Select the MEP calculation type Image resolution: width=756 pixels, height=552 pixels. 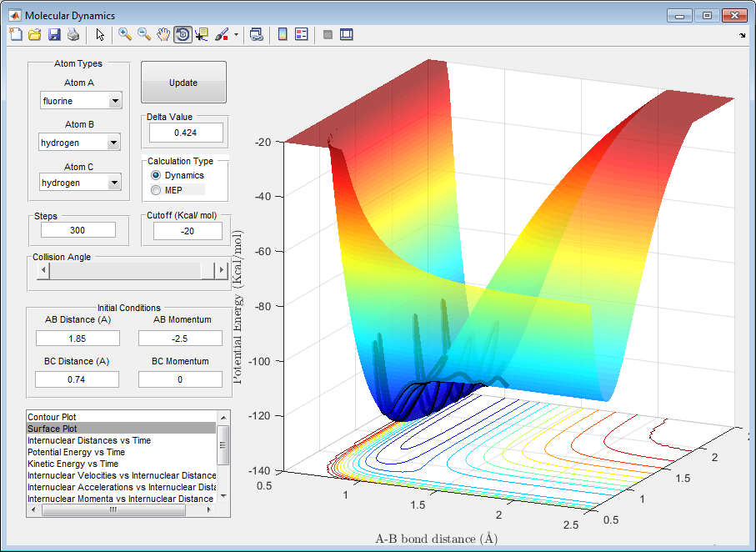pyautogui.click(x=156, y=190)
